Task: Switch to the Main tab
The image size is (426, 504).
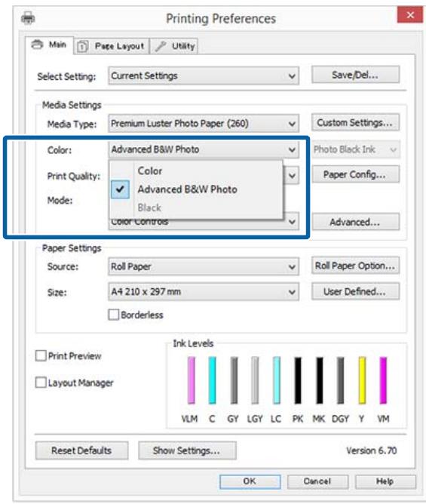Action: click(50, 45)
